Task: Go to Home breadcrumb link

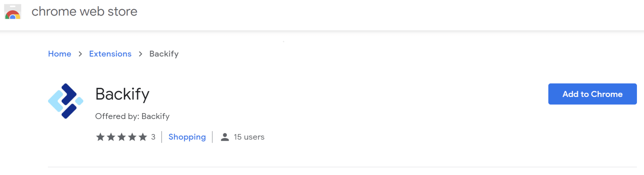Action: [x=60, y=54]
